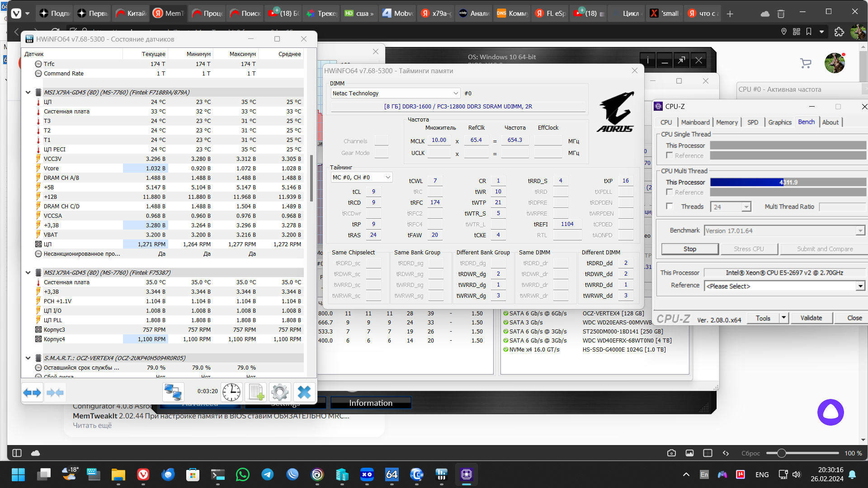Open browser screenshot camera icon in status bar

671,453
